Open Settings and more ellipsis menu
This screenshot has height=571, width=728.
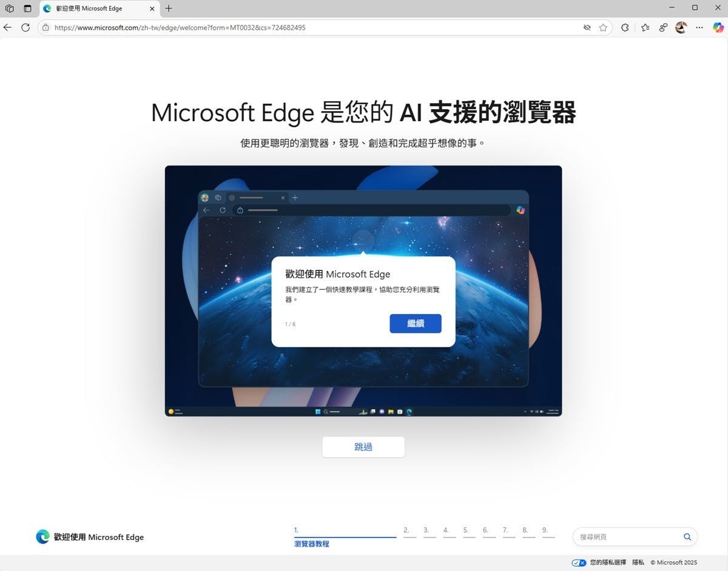(x=699, y=27)
